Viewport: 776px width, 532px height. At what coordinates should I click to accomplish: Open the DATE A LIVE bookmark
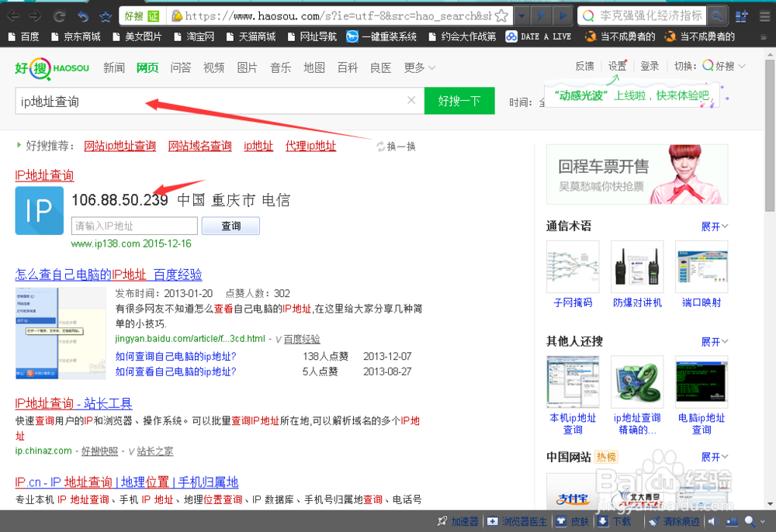point(539,36)
